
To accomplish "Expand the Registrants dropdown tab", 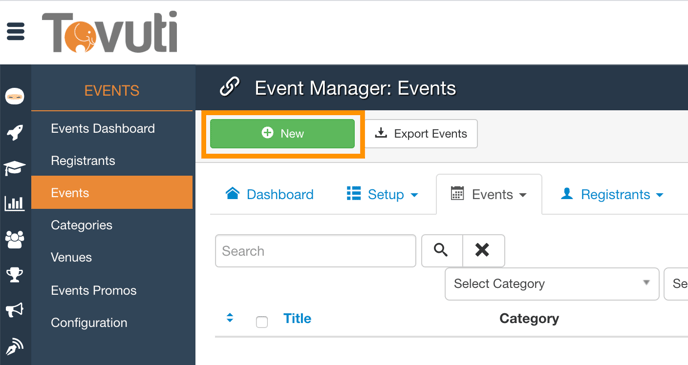I will pos(613,194).
